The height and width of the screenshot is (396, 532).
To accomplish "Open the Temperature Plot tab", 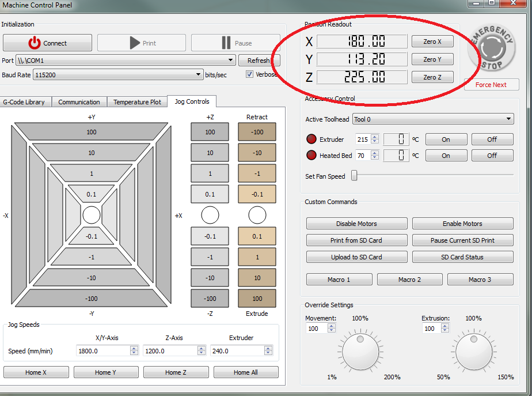I will click(137, 102).
